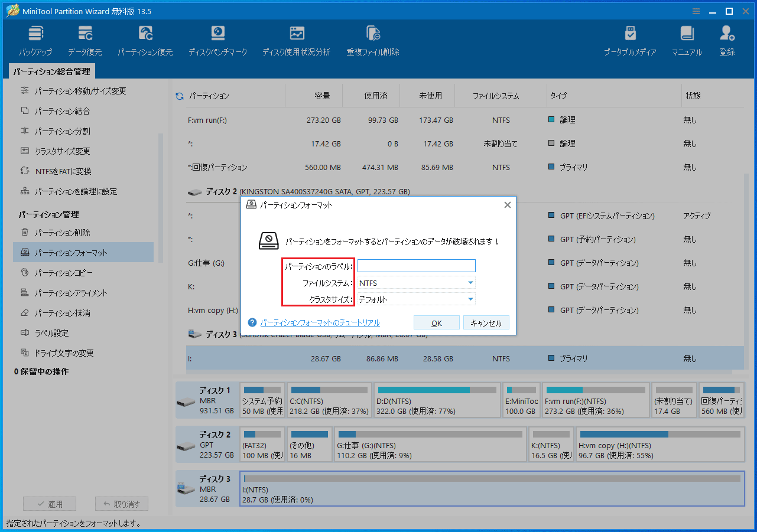Click the パーティションのラベル input field
The image size is (757, 532).
pos(416,265)
